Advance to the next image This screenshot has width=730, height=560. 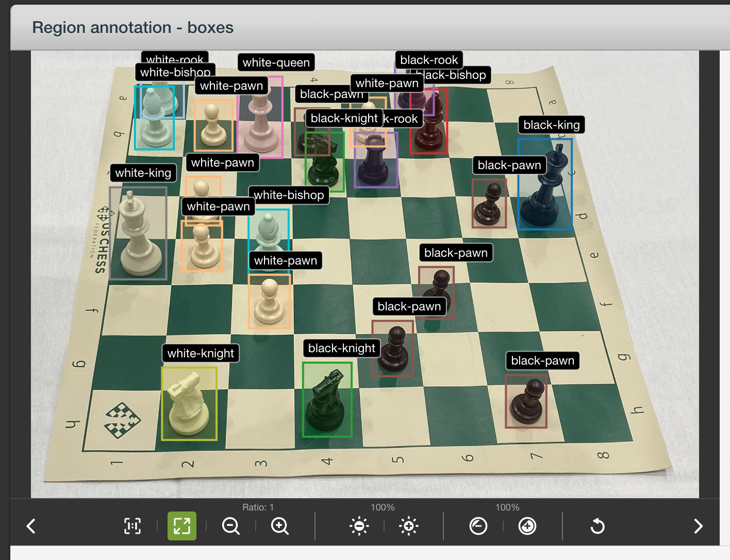click(699, 526)
